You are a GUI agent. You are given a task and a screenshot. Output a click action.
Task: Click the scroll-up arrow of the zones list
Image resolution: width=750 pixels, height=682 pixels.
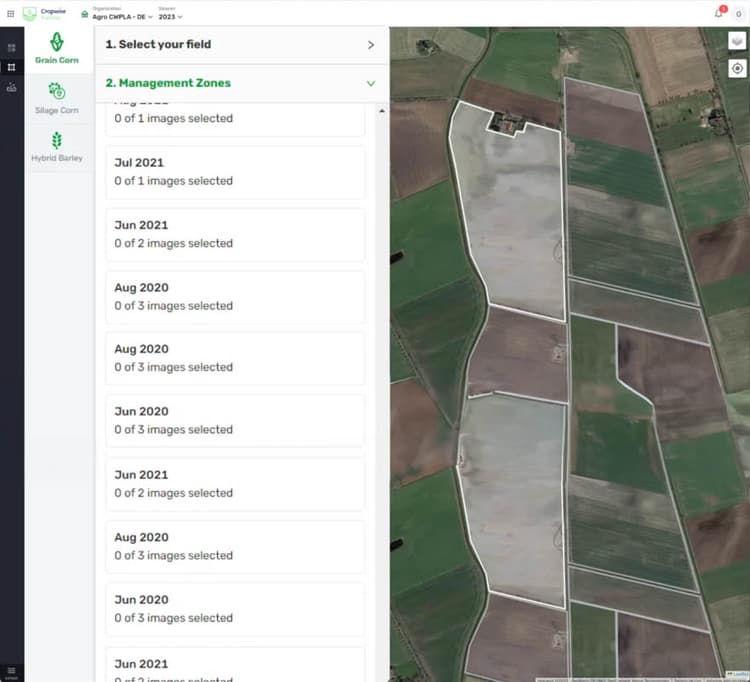(382, 111)
